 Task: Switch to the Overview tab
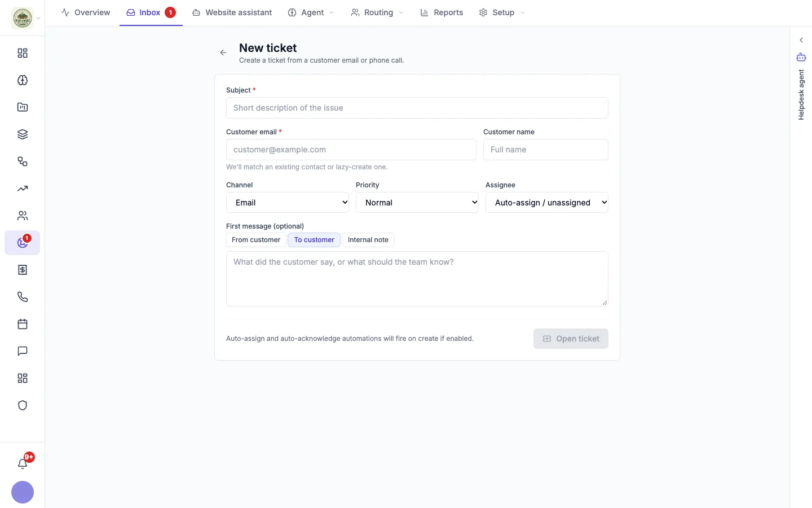pos(86,12)
